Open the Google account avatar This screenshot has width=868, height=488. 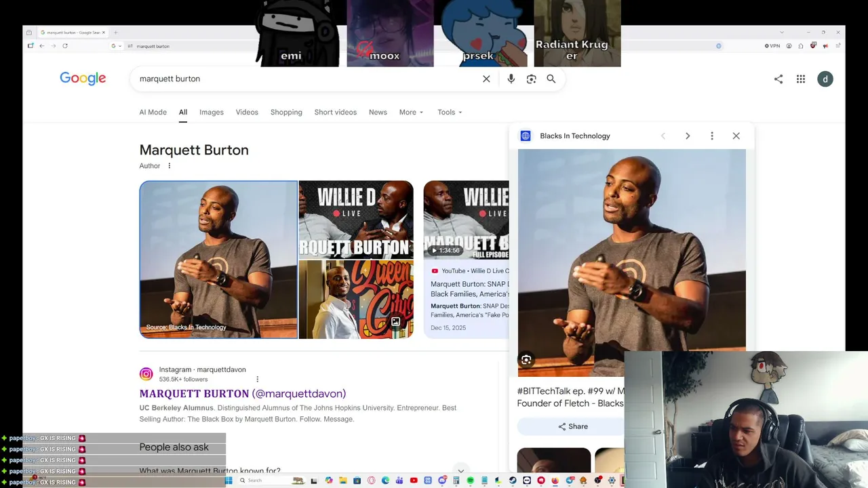[825, 79]
